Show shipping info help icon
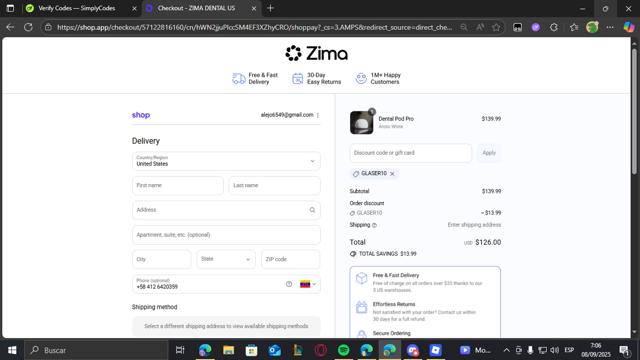 374,225
